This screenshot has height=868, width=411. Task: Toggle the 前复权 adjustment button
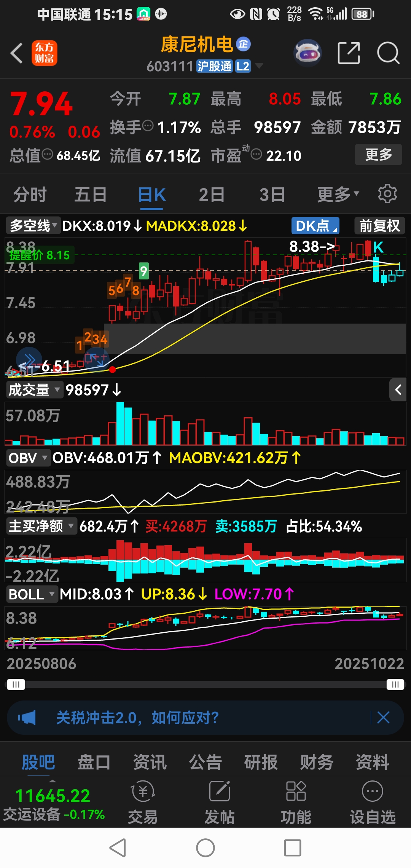pos(379,226)
